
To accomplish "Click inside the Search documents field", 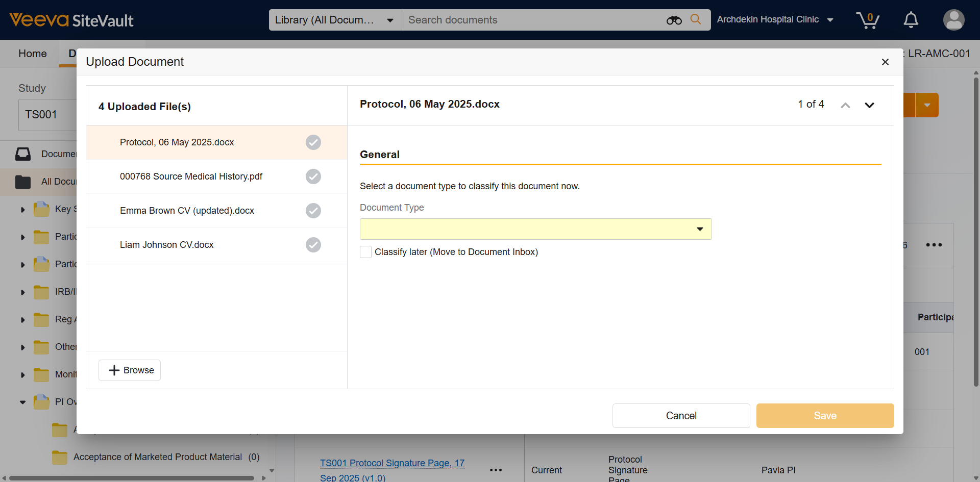I will click(510, 20).
